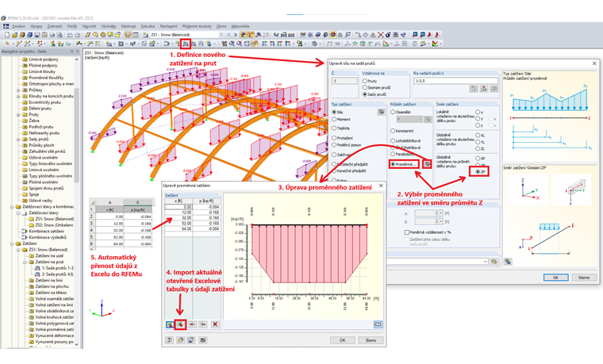Collapse the Zatížení tree node

(12, 243)
